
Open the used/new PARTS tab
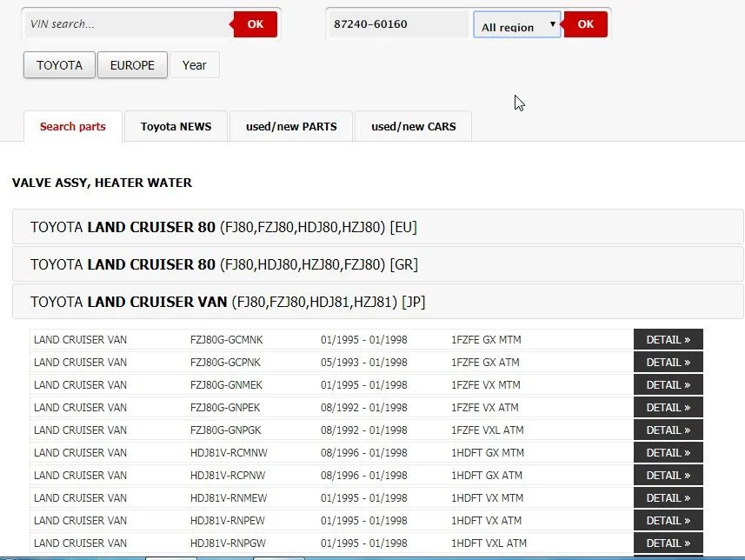pos(291,126)
